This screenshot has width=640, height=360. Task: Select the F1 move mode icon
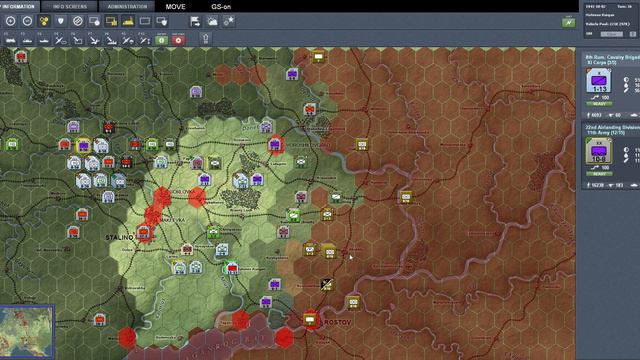(10, 40)
